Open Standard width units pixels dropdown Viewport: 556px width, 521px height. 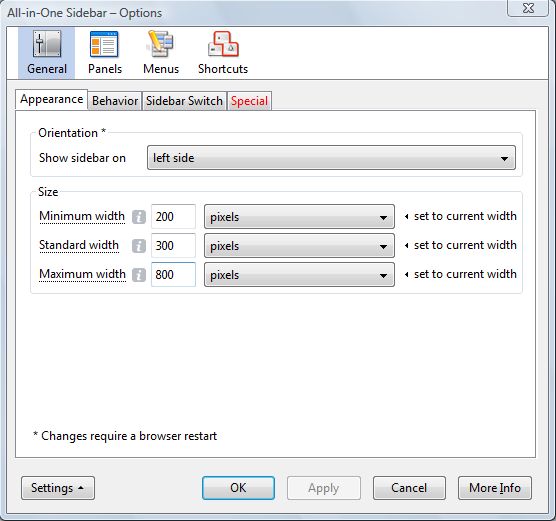299,246
